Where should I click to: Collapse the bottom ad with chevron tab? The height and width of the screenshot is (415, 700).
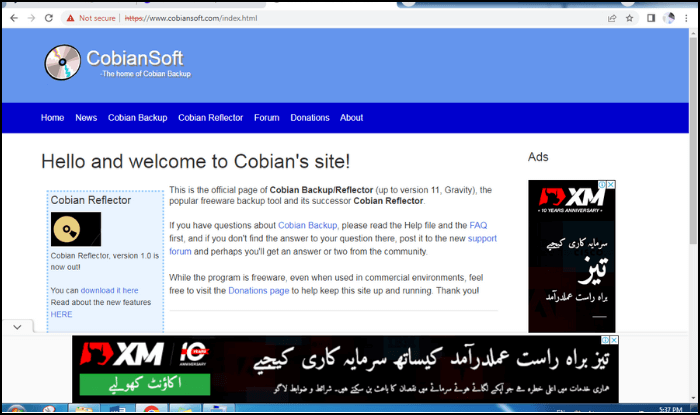(x=17, y=327)
